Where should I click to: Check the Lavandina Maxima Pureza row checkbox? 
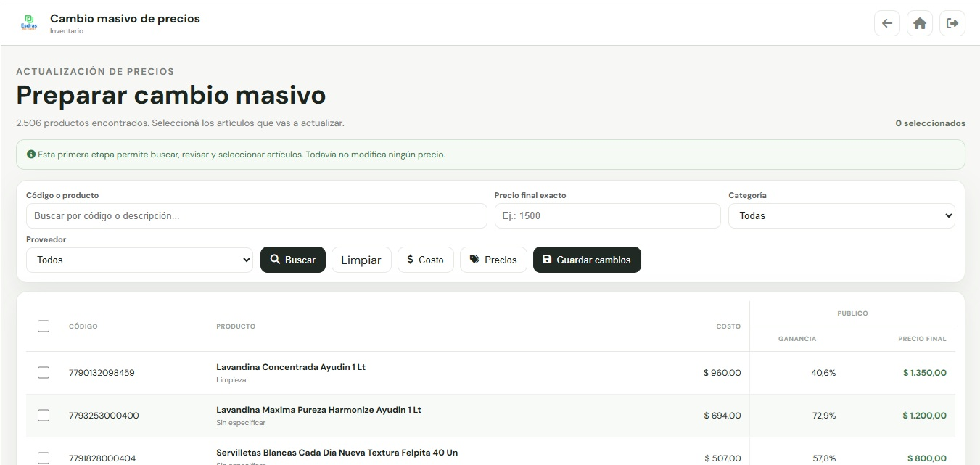click(44, 416)
